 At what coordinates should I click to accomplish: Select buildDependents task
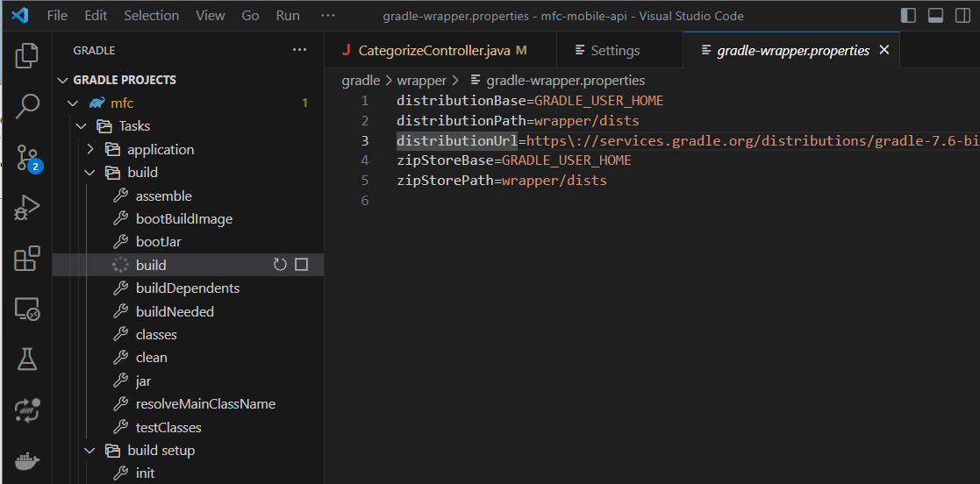(x=188, y=288)
